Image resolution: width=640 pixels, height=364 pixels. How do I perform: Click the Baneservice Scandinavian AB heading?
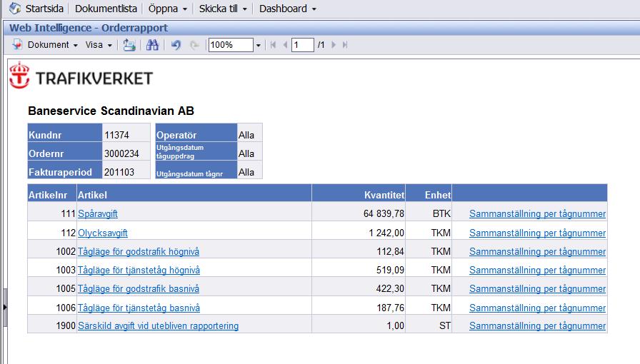(x=111, y=111)
